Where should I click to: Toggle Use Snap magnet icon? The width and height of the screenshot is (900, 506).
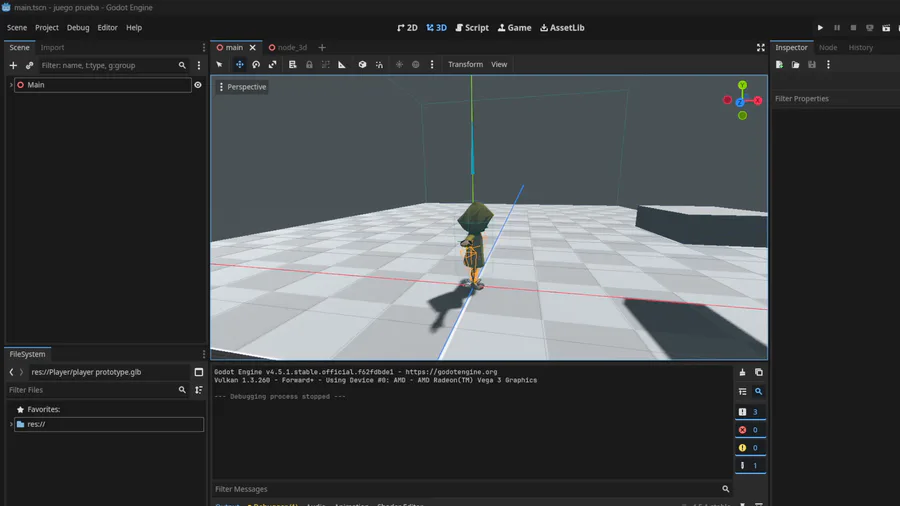[x=379, y=64]
